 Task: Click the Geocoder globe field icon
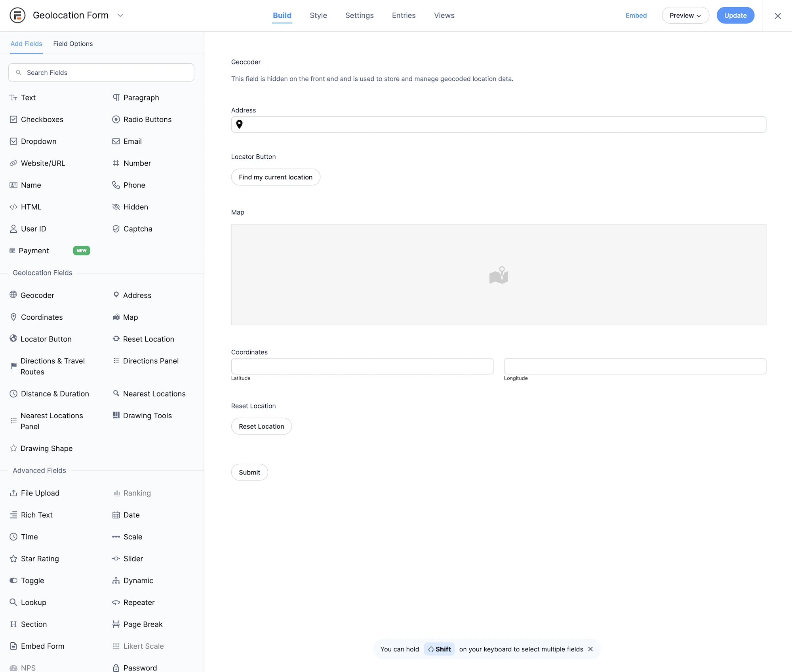pyautogui.click(x=13, y=295)
